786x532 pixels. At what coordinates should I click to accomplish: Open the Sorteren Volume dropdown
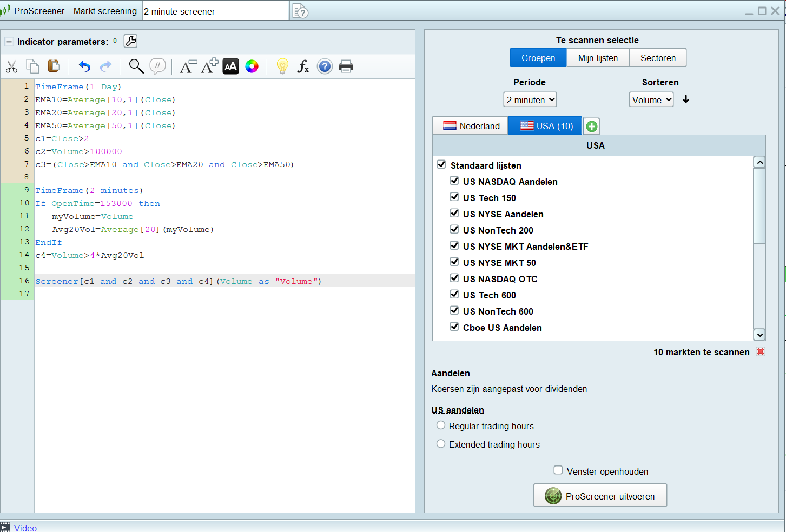tap(651, 100)
